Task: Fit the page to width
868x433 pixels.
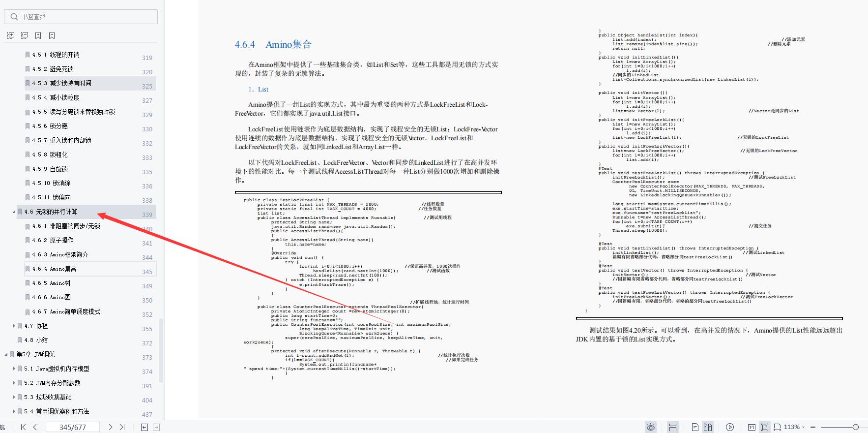Action: (x=777, y=427)
